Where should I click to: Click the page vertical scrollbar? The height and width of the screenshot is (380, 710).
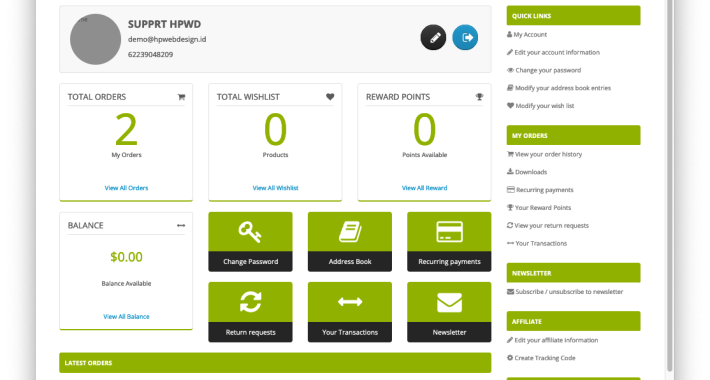click(x=670, y=186)
